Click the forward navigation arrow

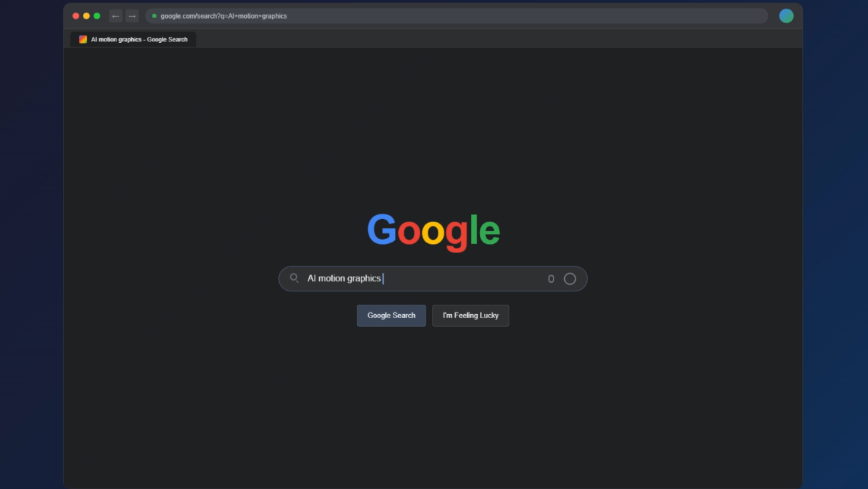[131, 15]
